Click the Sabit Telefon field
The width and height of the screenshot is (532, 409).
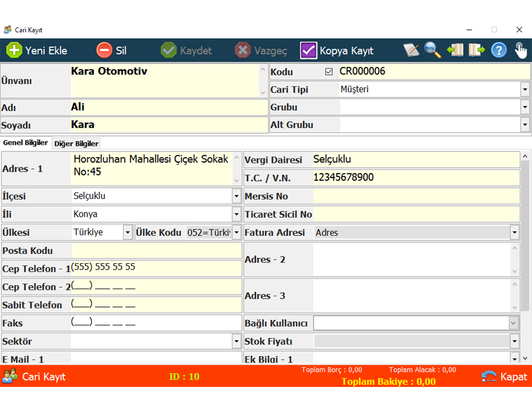(156, 305)
